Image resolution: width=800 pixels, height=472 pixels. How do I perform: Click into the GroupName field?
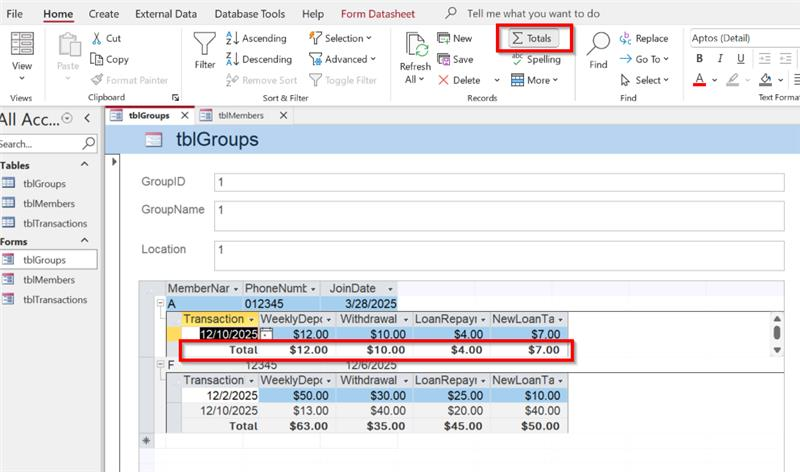pos(499,216)
